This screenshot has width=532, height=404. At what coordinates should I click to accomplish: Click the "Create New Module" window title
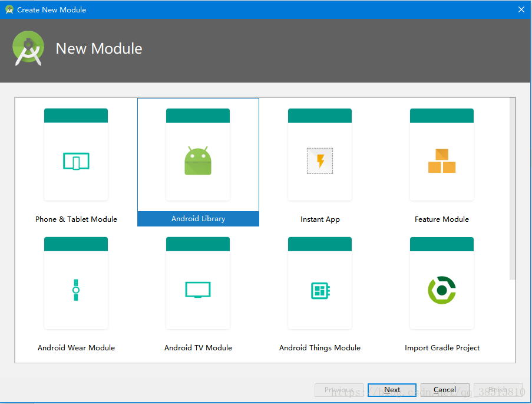coord(52,10)
